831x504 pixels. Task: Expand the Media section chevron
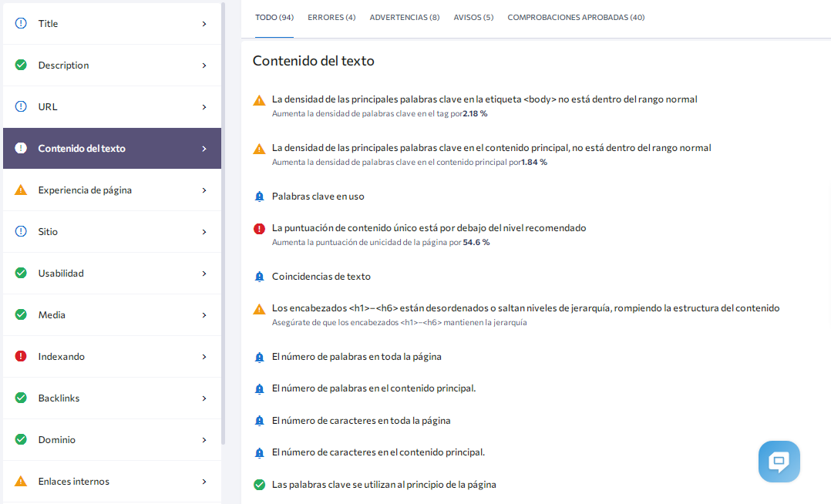click(204, 314)
